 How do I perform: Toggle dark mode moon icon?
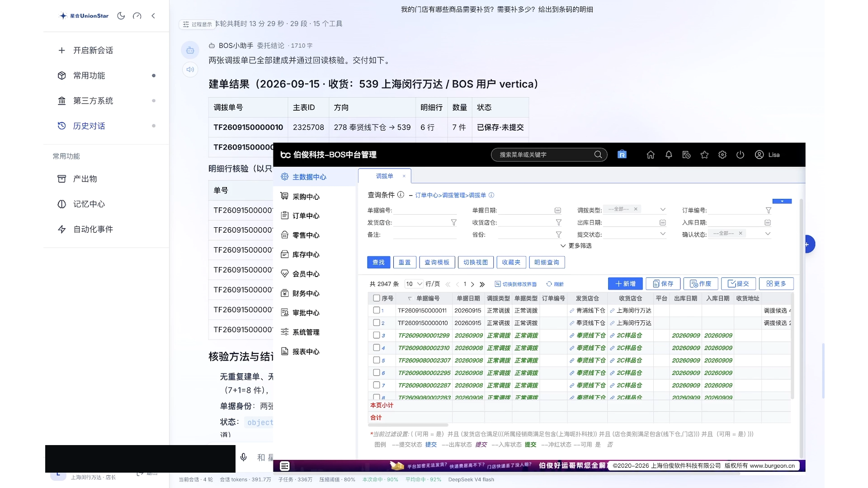(121, 16)
